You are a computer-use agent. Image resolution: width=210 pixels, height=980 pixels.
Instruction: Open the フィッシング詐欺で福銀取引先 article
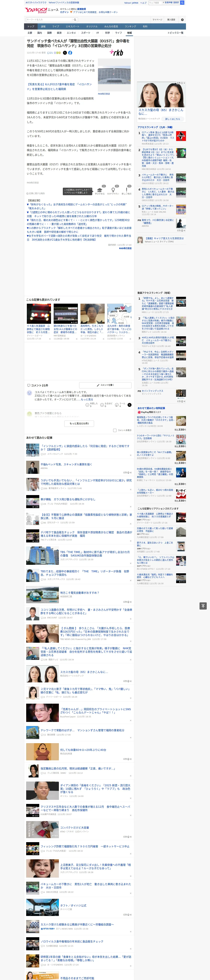85,846
